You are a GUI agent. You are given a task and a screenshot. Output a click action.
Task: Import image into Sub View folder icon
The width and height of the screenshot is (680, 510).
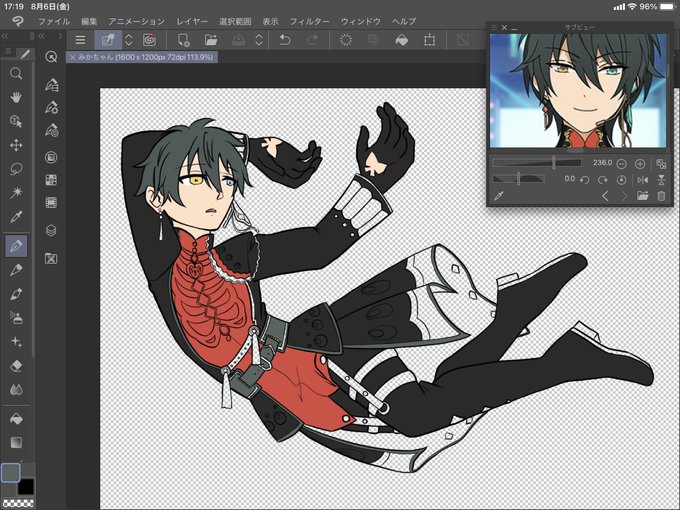pyautogui.click(x=642, y=196)
